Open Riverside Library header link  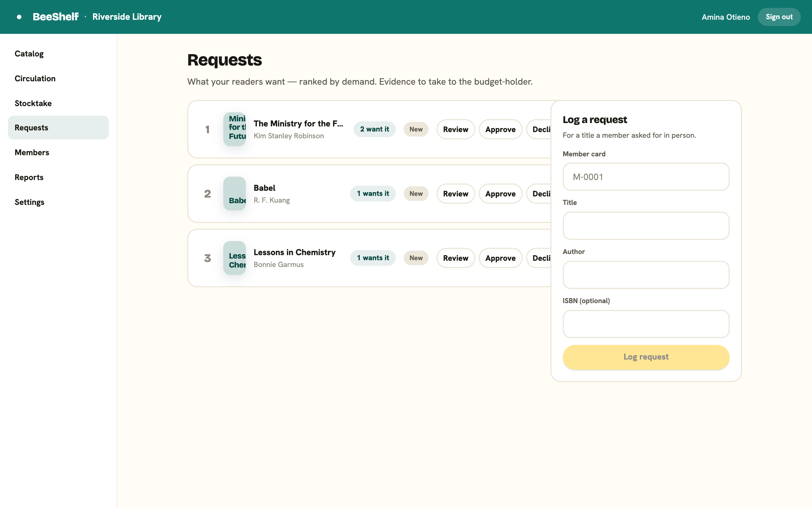pyautogui.click(x=127, y=17)
